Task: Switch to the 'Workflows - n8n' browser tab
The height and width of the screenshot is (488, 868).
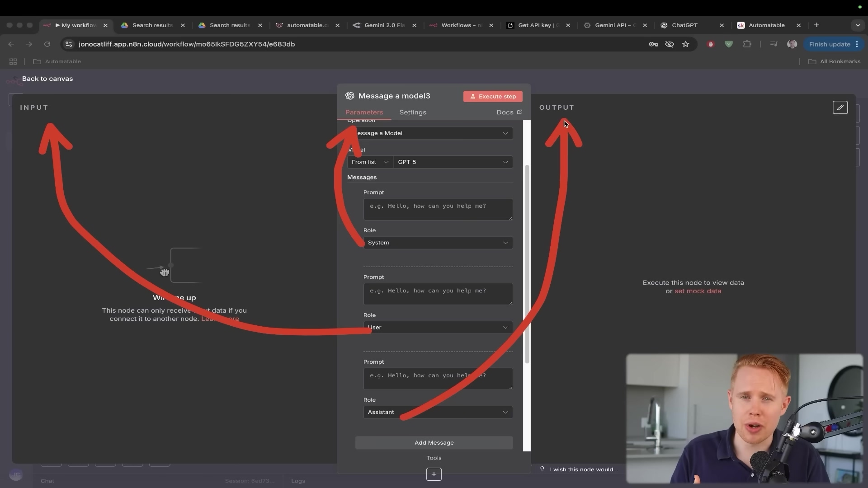Action: (x=461, y=25)
